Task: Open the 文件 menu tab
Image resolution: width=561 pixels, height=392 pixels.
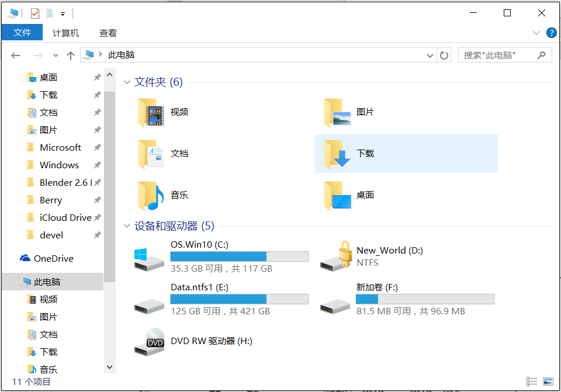Action: click(22, 33)
